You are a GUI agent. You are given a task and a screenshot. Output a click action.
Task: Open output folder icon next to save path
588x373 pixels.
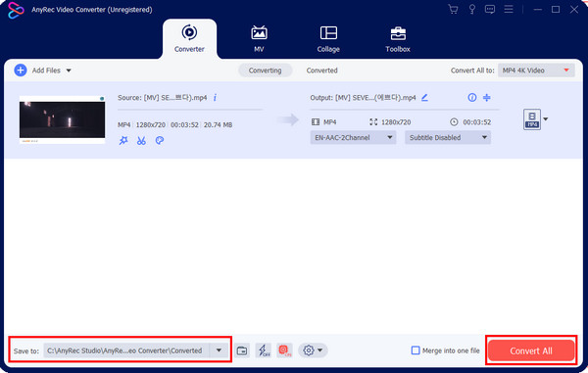(x=242, y=350)
